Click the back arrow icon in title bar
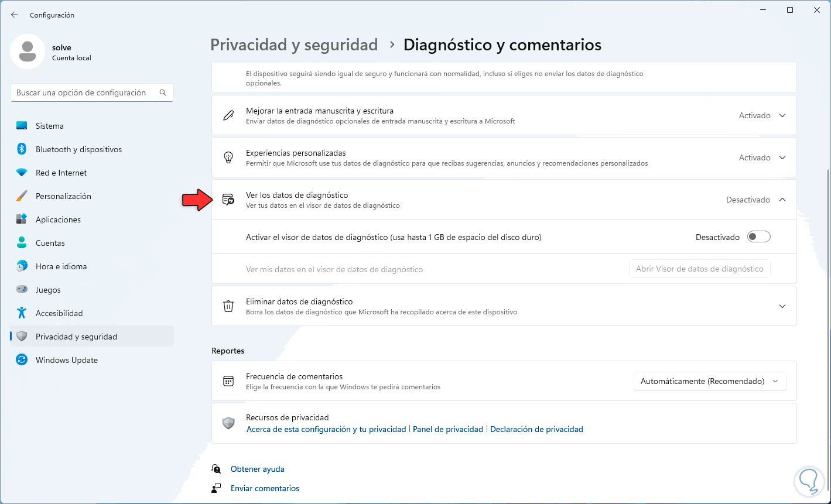Screen dimensions: 831x504 pos(15,15)
